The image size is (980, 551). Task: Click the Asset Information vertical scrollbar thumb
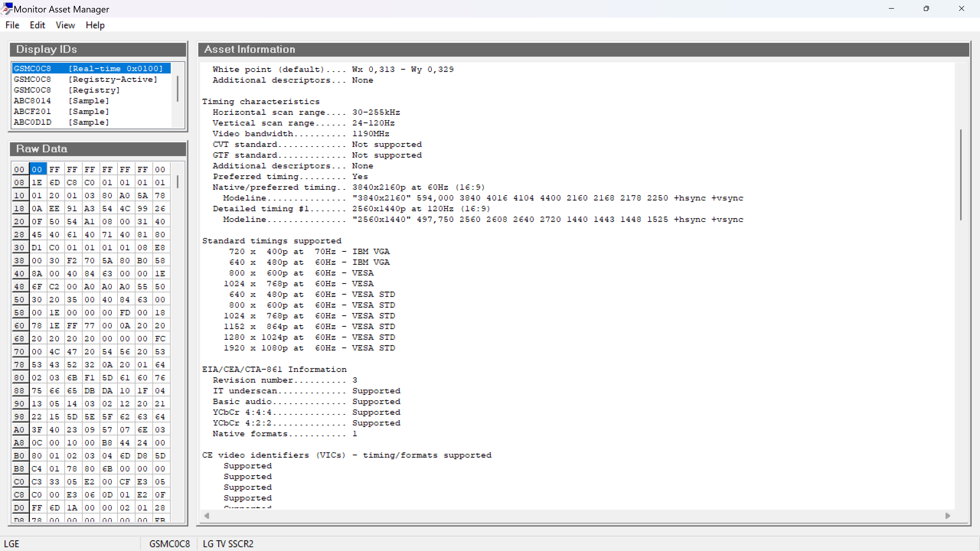coord(961,175)
